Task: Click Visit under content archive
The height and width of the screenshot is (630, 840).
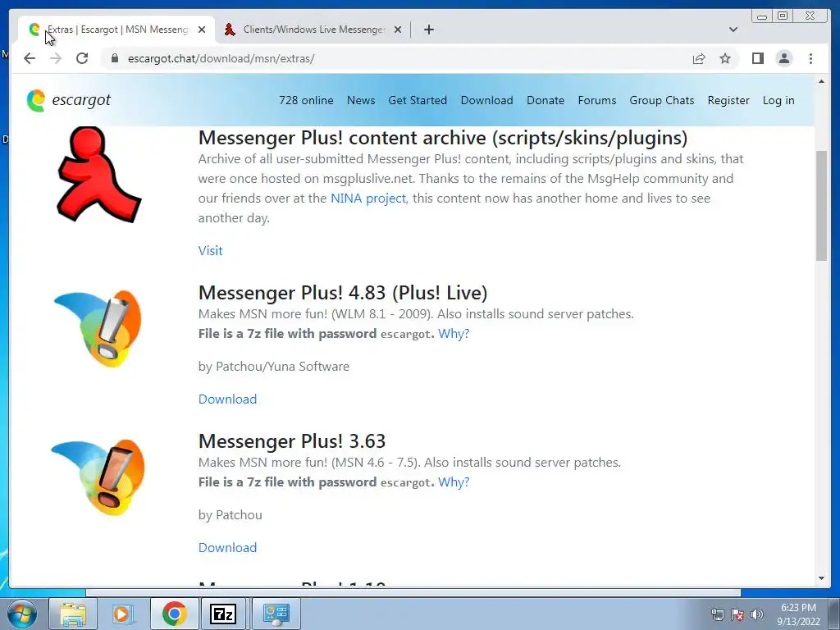Action: click(210, 251)
